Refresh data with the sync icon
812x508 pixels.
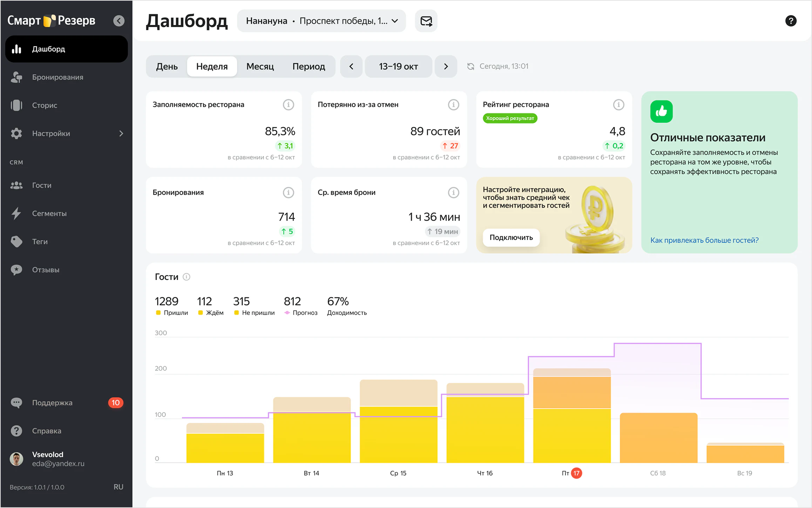[x=471, y=66]
